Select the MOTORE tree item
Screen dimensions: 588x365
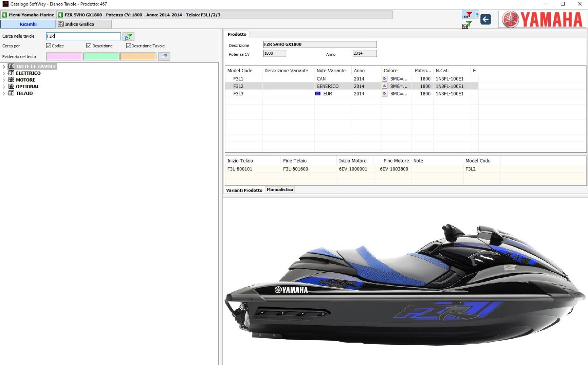click(26, 80)
